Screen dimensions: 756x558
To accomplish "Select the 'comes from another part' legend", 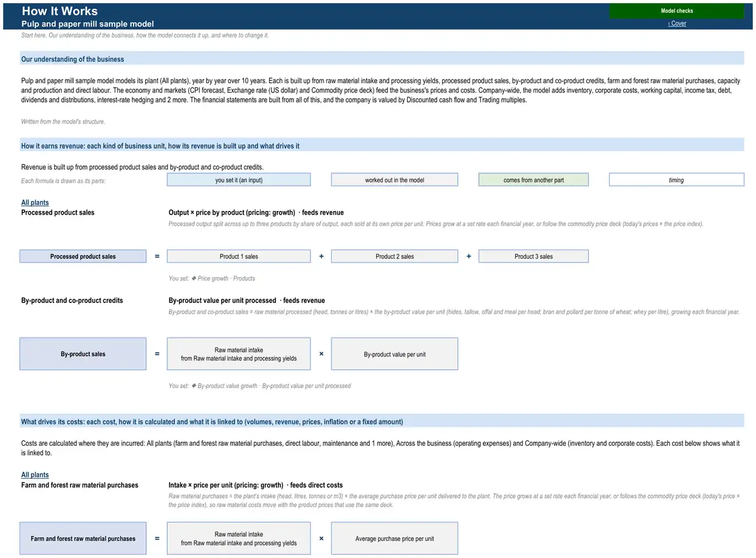I will point(534,180).
